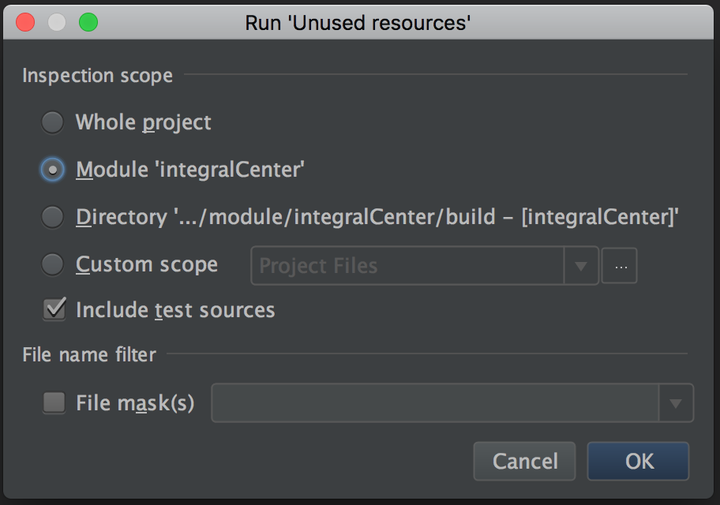Click the File name filter section header
The height and width of the screenshot is (505, 720).
tap(88, 354)
